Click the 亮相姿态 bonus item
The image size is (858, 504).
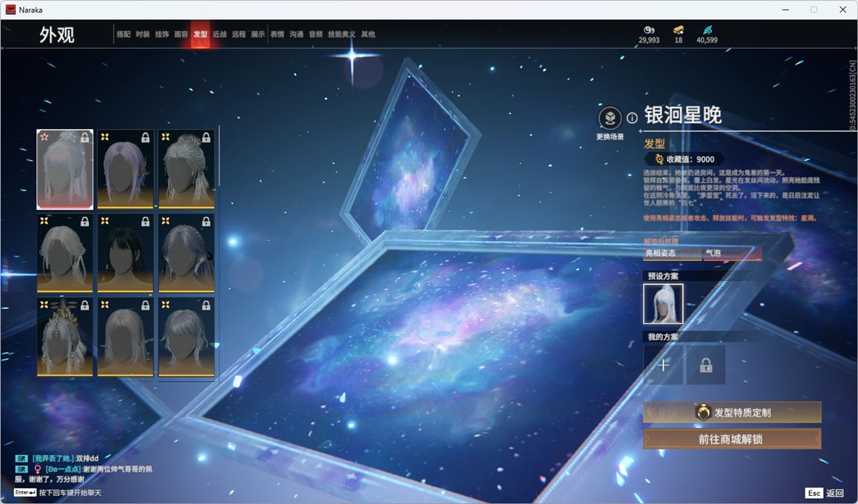(x=672, y=253)
